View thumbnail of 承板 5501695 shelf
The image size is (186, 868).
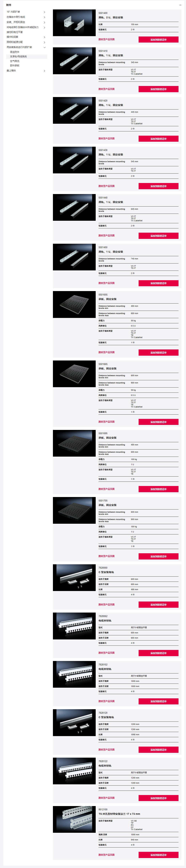tap(74, 443)
